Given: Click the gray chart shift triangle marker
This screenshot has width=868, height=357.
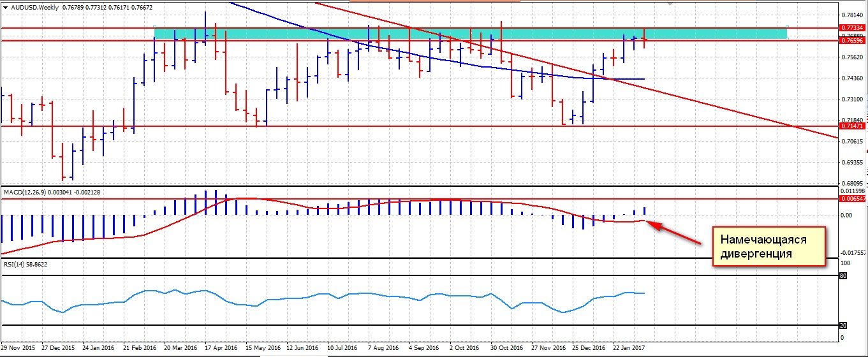Looking at the screenshot, I should pos(669,3).
